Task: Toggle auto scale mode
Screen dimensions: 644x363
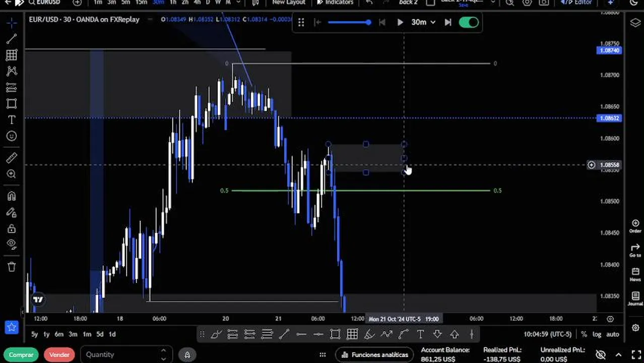Action: (x=612, y=334)
